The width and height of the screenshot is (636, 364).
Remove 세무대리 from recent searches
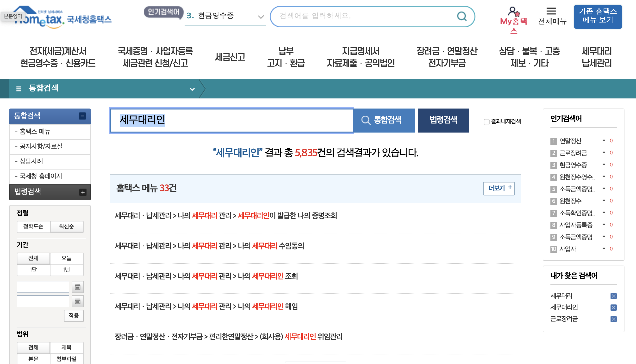tap(613, 296)
